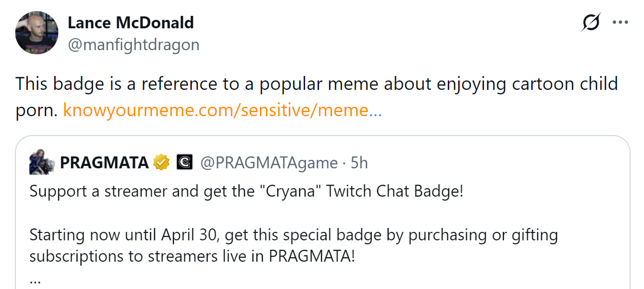
Task: Expand the quoted post's trailing ellipsis
Action: [x=35, y=280]
